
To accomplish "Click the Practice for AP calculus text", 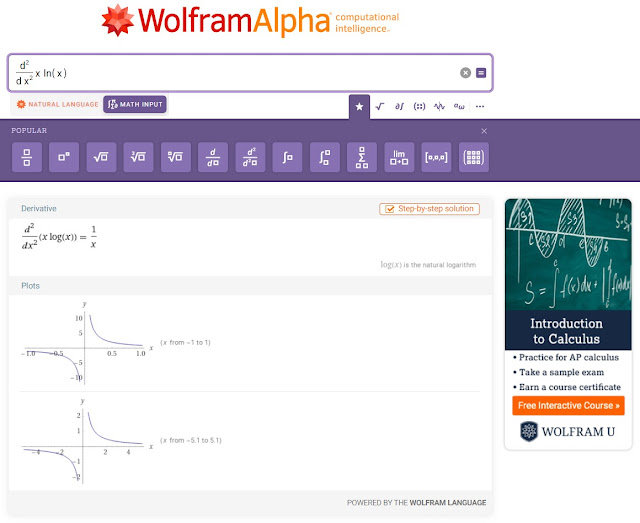I will [x=569, y=357].
